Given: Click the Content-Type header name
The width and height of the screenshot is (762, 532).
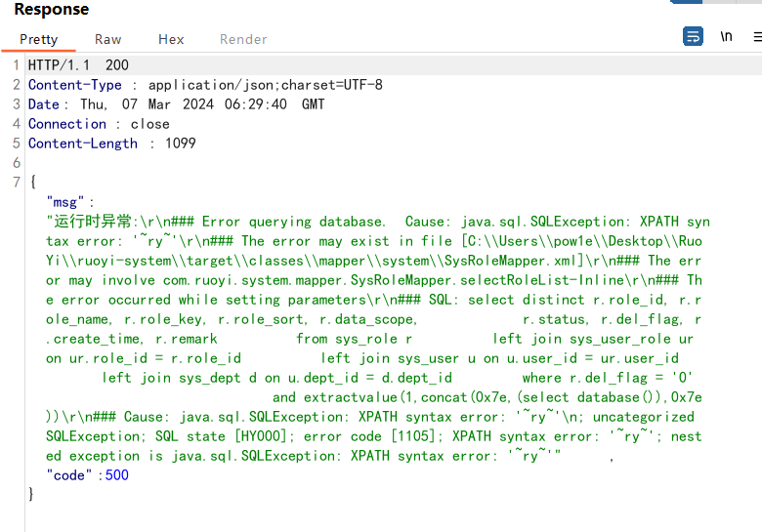Looking at the screenshot, I should pyautogui.click(x=75, y=85).
